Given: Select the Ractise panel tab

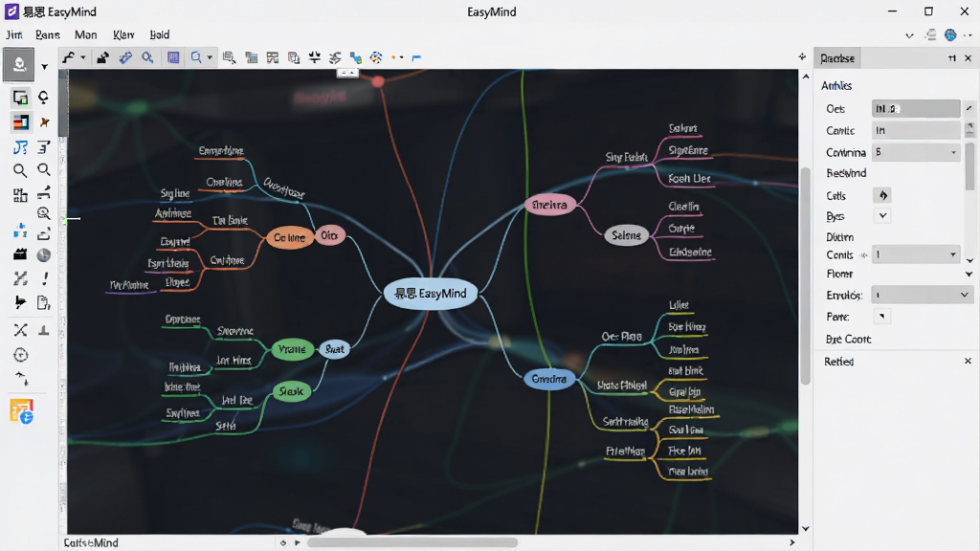Looking at the screenshot, I should point(837,58).
